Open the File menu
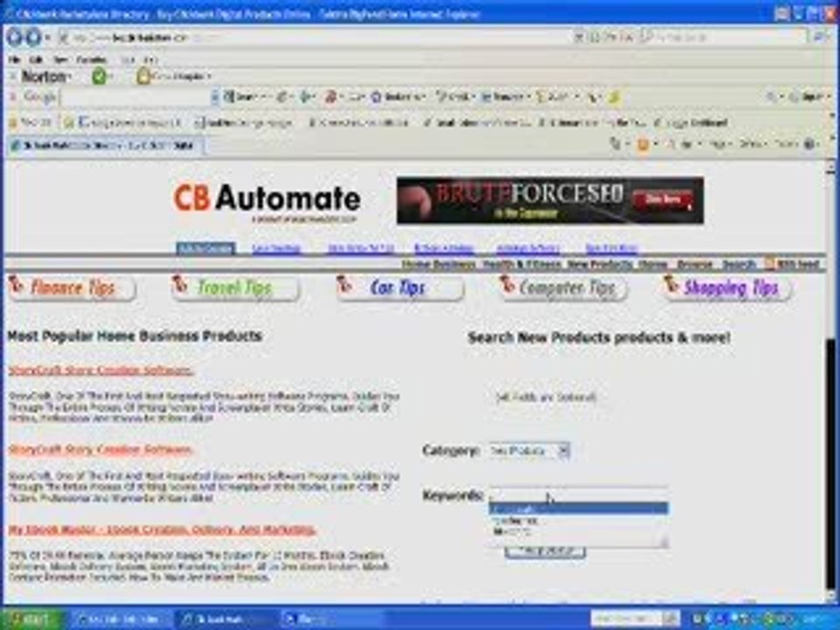The width and height of the screenshot is (840, 630). point(15,59)
